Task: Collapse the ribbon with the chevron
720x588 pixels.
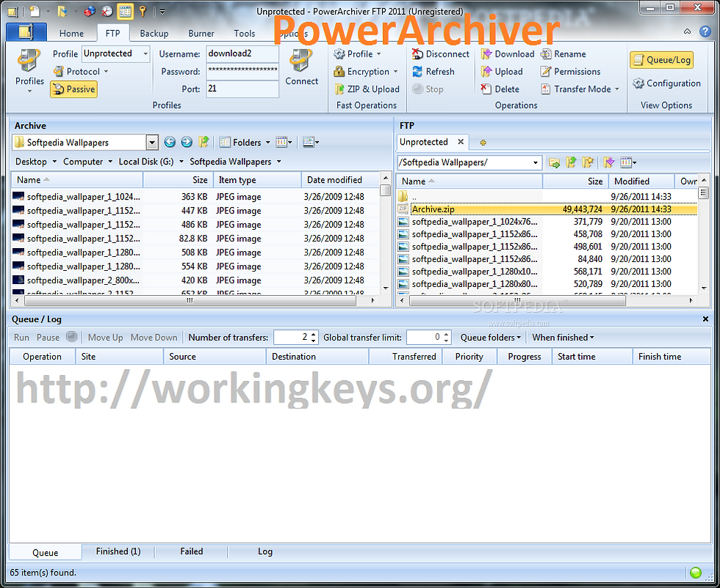Action: (687, 32)
